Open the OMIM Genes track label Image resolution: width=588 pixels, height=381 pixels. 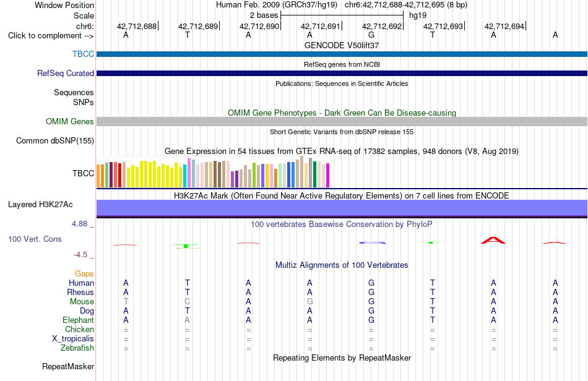coord(69,121)
